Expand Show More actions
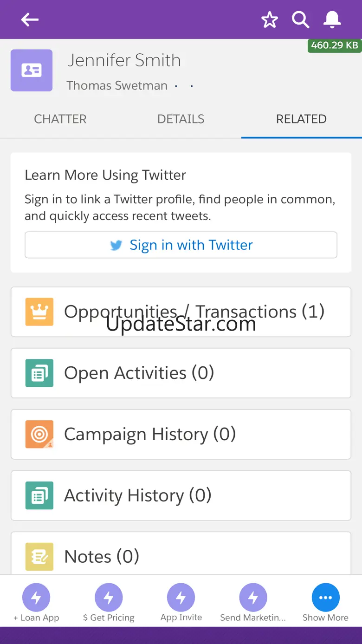Screen dimensions: 362x644 [x=325, y=597]
